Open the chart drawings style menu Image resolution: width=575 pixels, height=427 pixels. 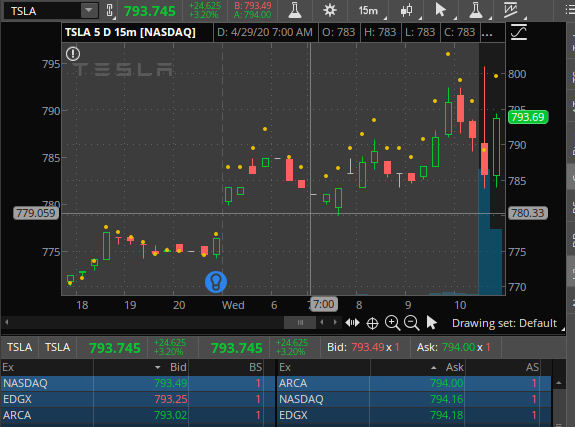[510, 10]
